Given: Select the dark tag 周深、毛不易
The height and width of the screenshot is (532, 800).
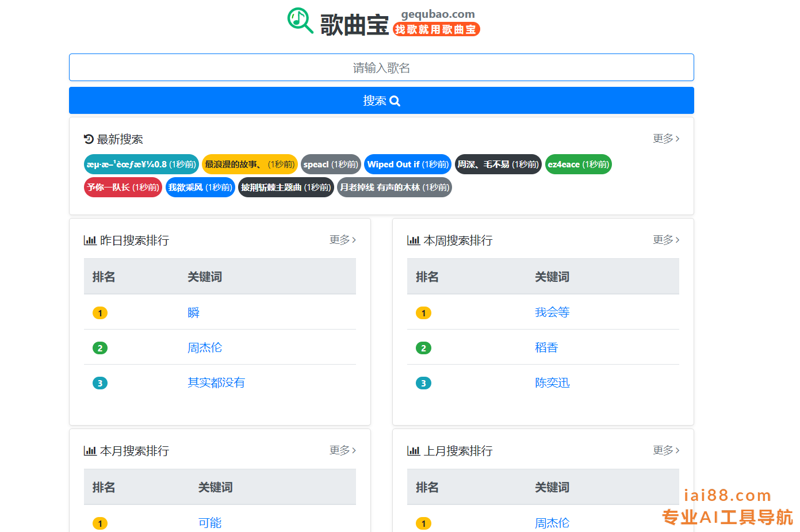Looking at the screenshot, I should click(498, 164).
